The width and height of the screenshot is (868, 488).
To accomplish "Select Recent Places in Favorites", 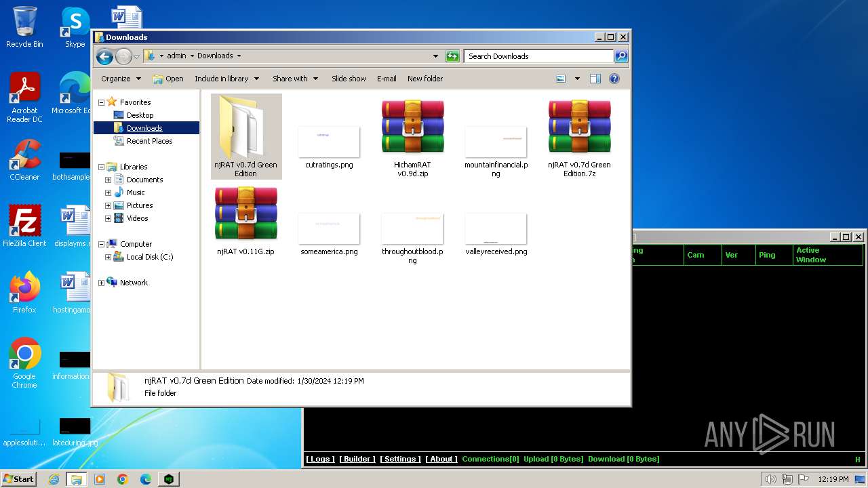I will point(150,141).
